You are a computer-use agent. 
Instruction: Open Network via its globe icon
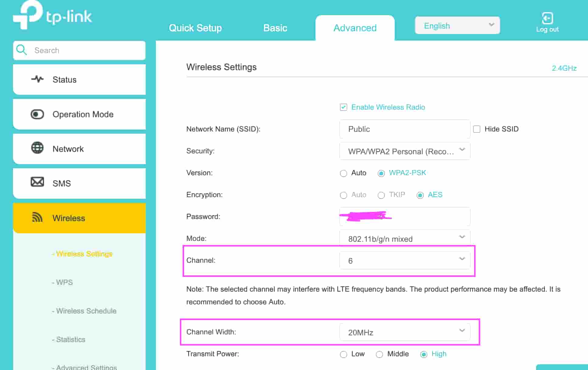tap(37, 148)
